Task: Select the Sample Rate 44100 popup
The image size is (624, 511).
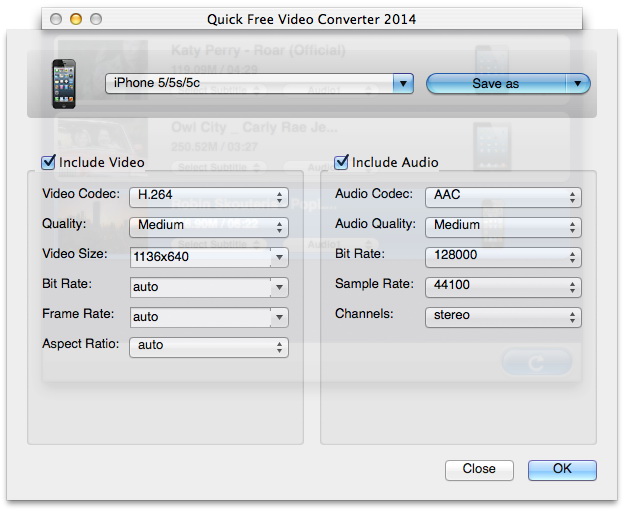Action: click(x=503, y=287)
